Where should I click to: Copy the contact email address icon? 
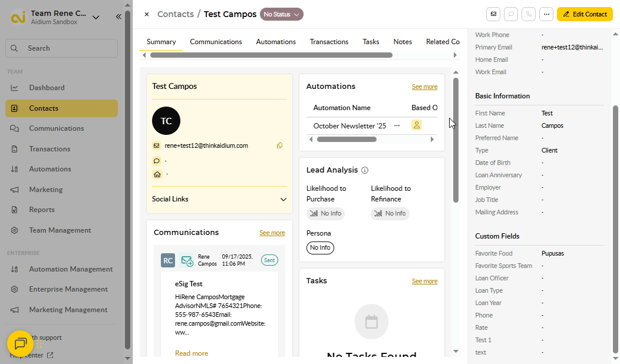coord(279,145)
